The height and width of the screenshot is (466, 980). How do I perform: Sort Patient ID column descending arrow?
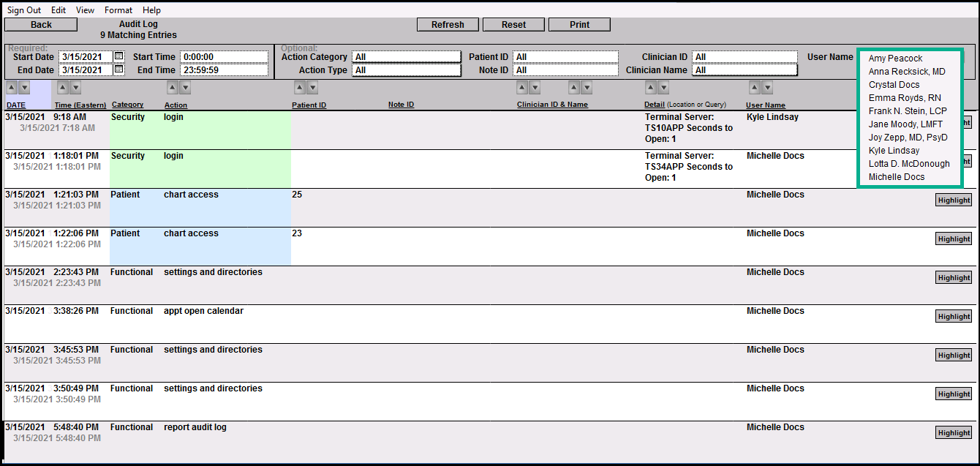(312, 88)
